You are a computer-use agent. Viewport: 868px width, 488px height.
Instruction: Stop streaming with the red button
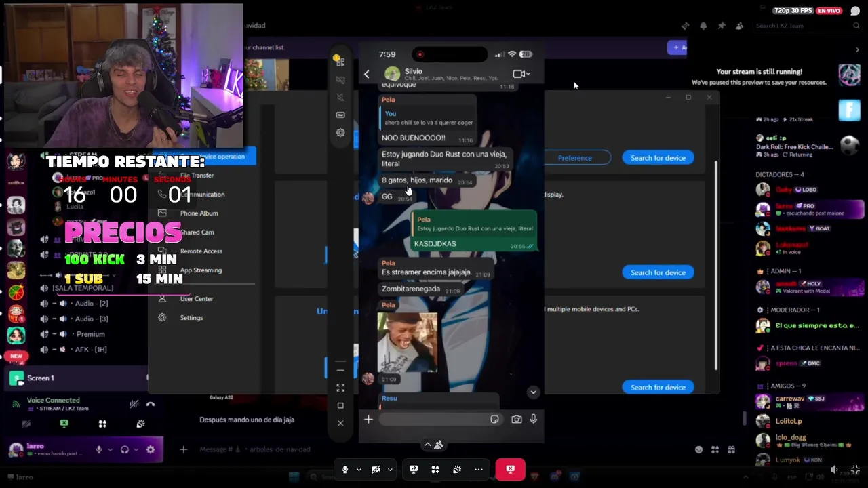(510, 469)
